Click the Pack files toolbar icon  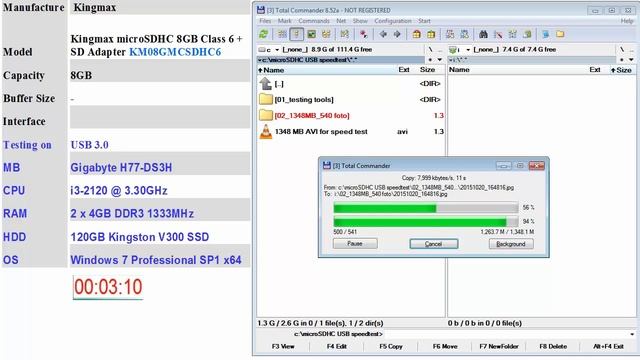pyautogui.click(x=416, y=34)
